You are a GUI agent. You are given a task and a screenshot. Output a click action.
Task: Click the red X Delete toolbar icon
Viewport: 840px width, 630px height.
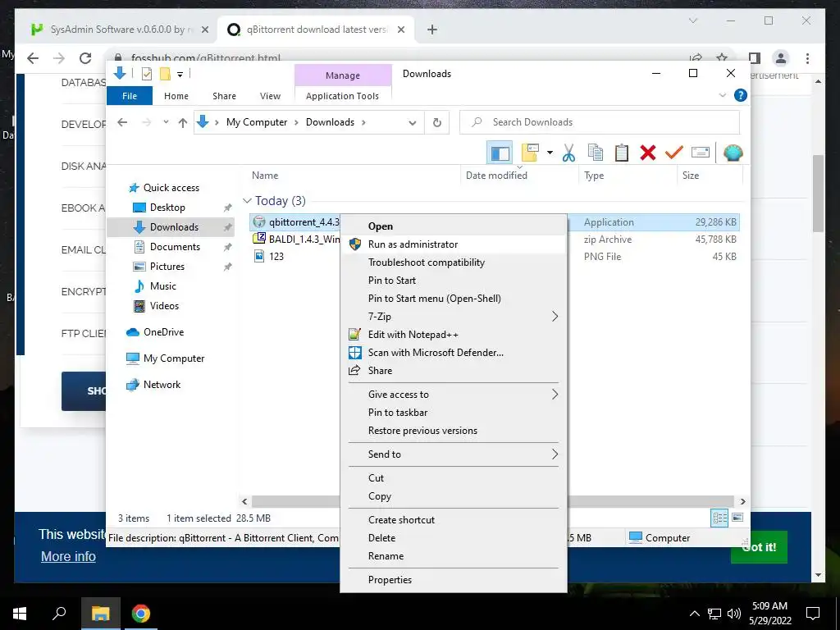(648, 153)
